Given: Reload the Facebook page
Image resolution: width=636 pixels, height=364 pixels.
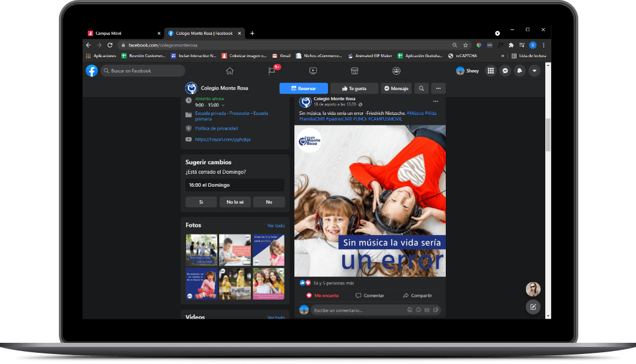Looking at the screenshot, I should (110, 45).
